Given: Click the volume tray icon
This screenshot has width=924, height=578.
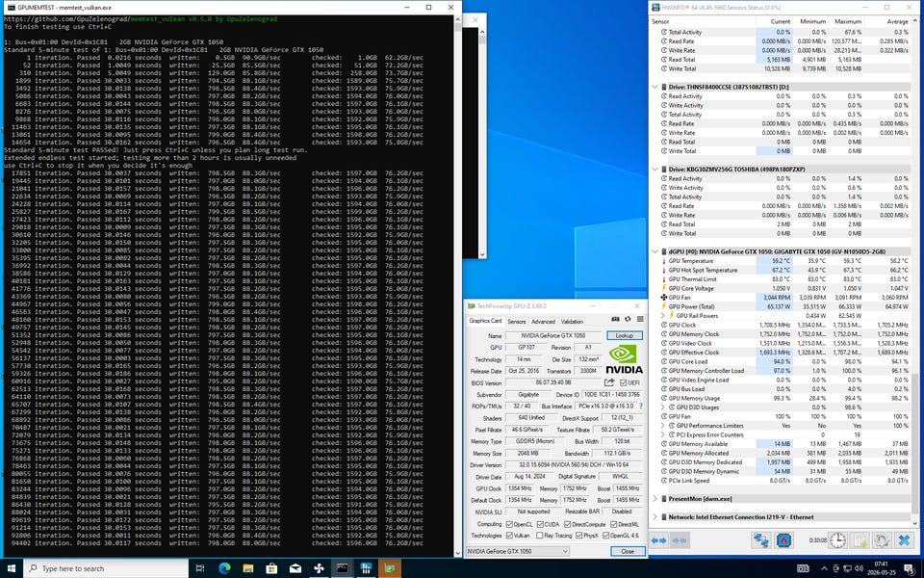Looking at the screenshot, I should 860,568.
